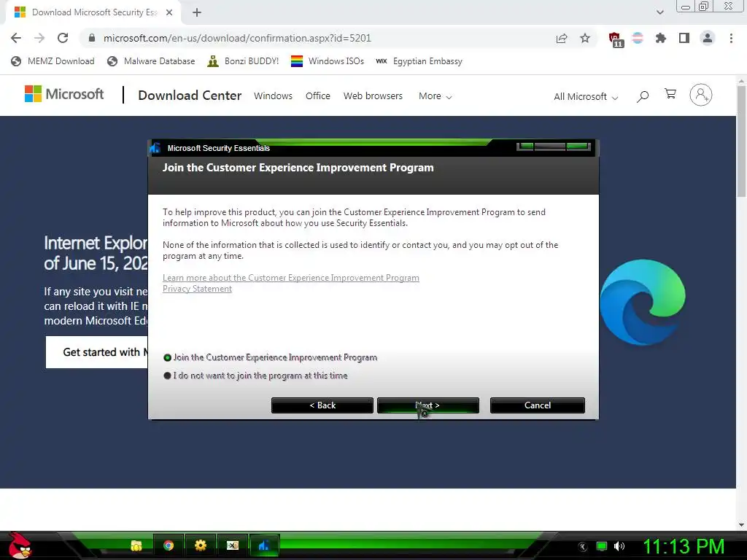Open the Excel-style taskbar icon

233,545
